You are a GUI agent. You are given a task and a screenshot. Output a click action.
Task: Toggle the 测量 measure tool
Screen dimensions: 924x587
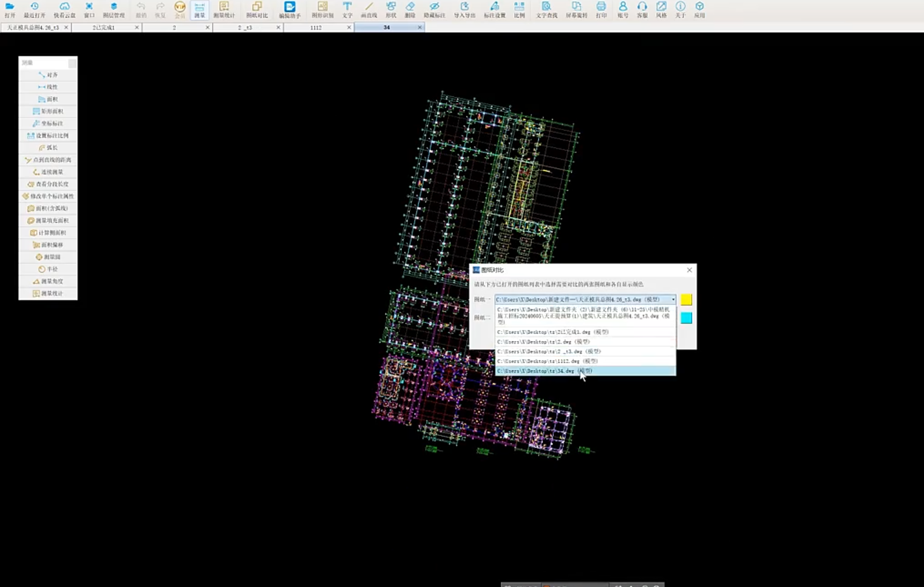200,10
